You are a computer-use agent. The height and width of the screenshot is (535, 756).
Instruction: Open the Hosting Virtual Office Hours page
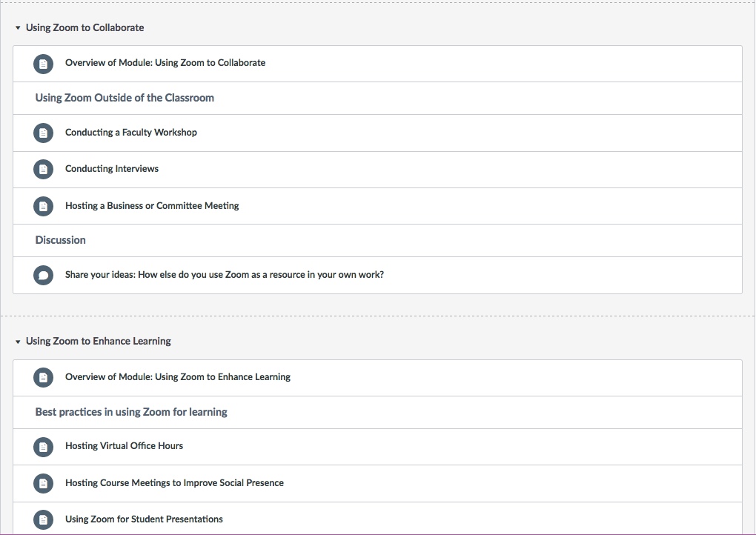124,446
